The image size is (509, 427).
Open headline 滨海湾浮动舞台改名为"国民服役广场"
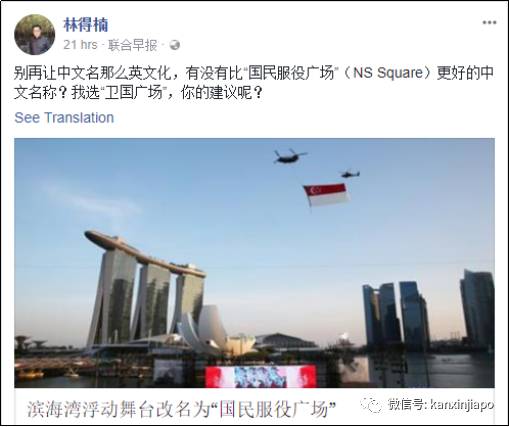[182, 409]
